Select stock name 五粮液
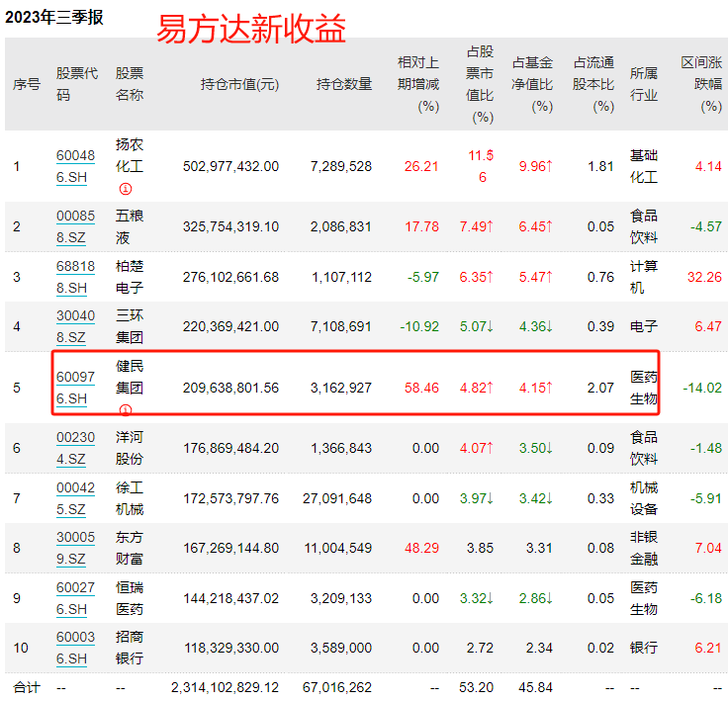The image size is (728, 701). pyautogui.click(x=129, y=227)
